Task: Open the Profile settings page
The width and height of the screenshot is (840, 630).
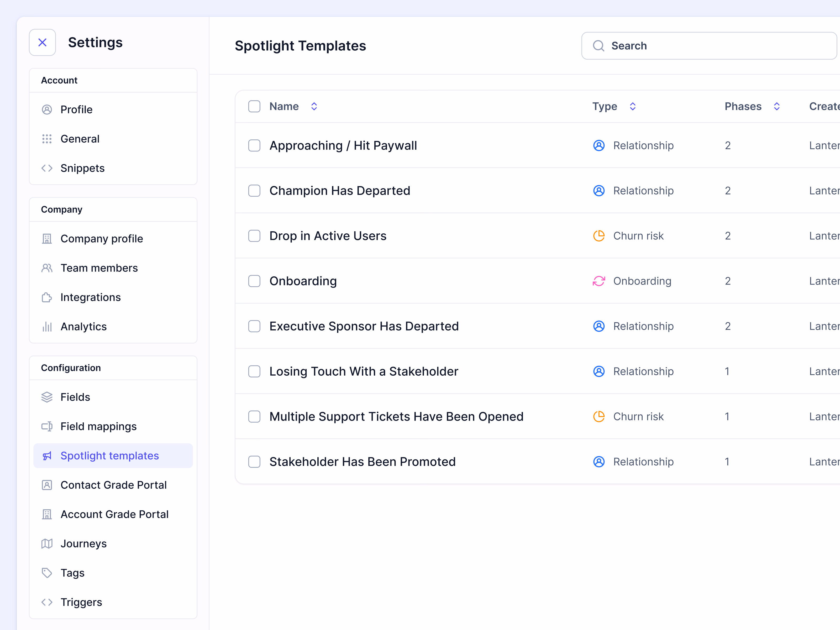Action: tap(113, 110)
